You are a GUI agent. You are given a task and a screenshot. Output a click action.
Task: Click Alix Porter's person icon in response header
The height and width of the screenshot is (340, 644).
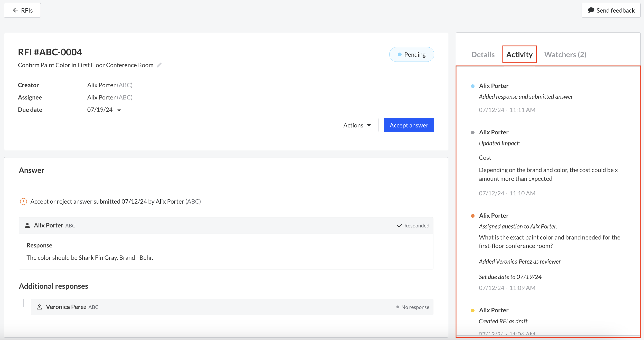(27, 225)
